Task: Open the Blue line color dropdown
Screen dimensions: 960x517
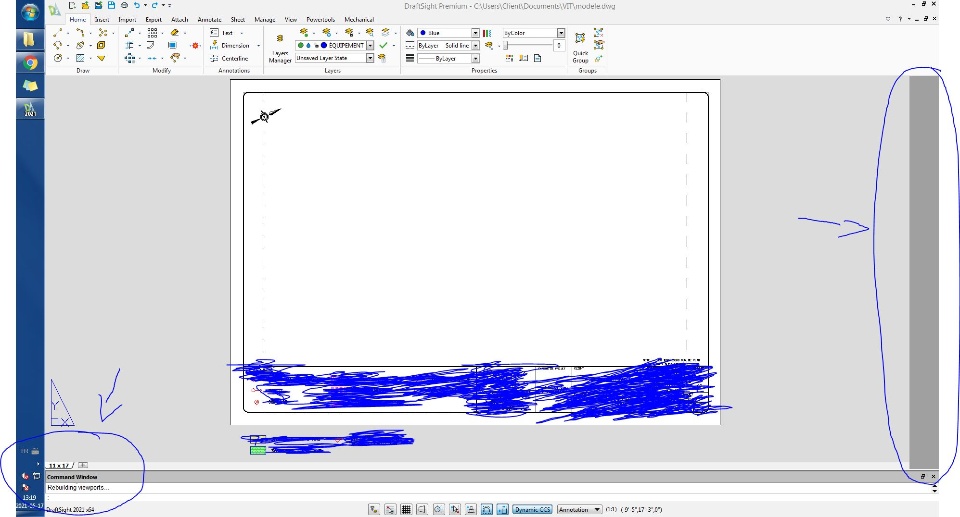Action: tap(475, 32)
